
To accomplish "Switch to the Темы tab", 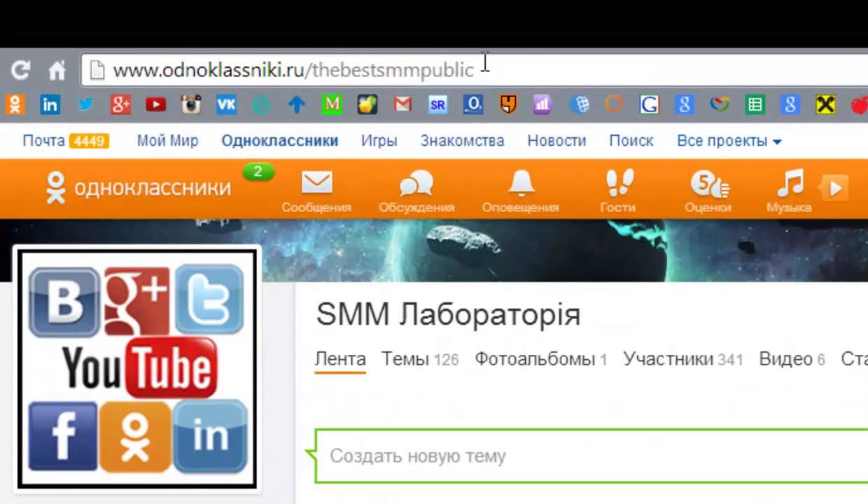I will point(420,359).
